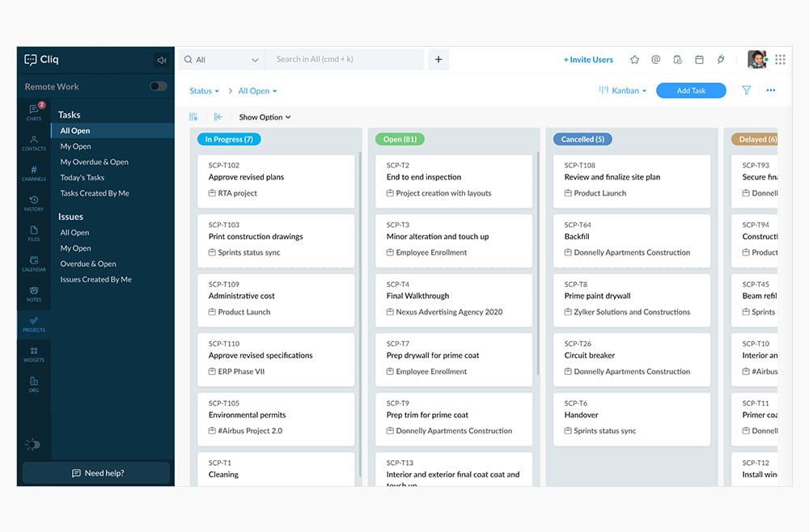This screenshot has height=532, width=809.
Task: Open the Kanban view dropdown
Action: [623, 91]
